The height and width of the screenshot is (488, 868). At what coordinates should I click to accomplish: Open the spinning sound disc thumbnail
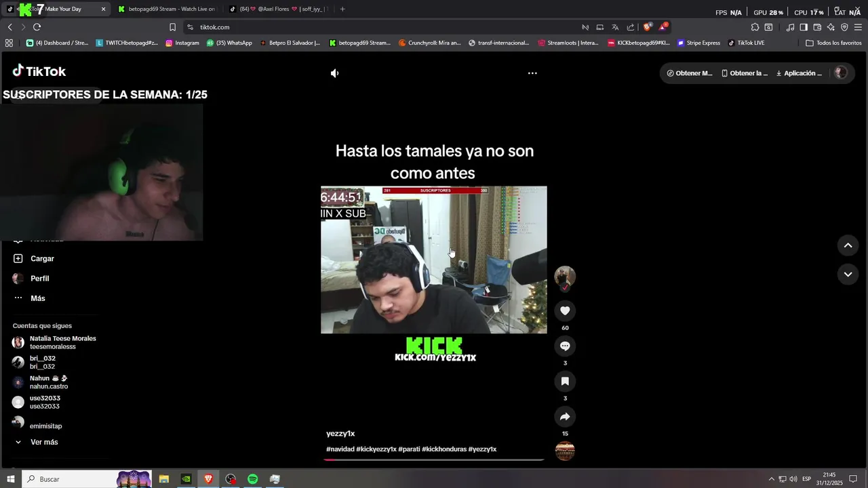click(x=565, y=451)
